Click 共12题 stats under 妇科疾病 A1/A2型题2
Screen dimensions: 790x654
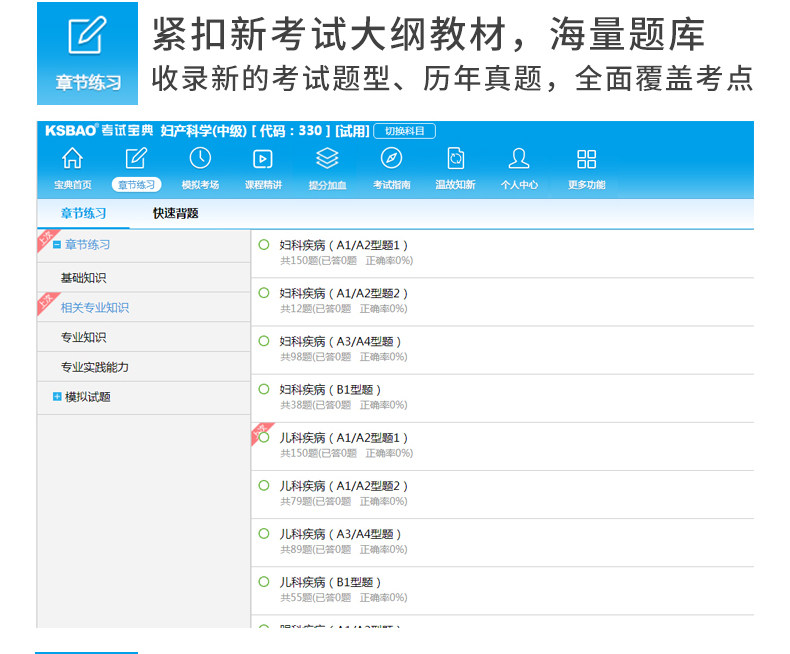344,308
